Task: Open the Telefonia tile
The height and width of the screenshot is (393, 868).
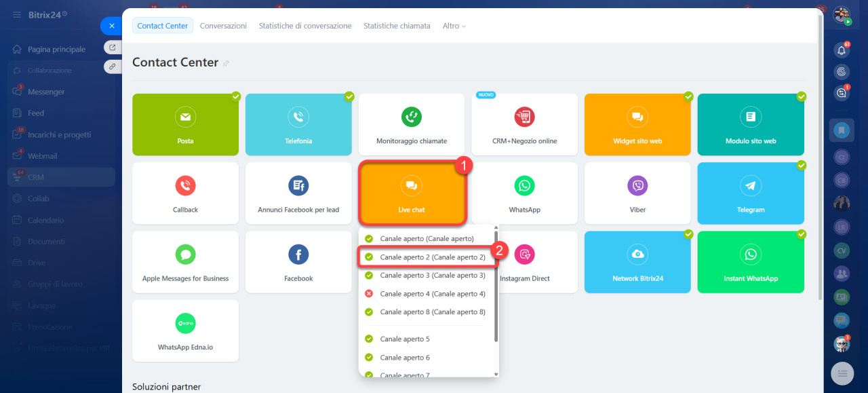Action: click(x=298, y=125)
